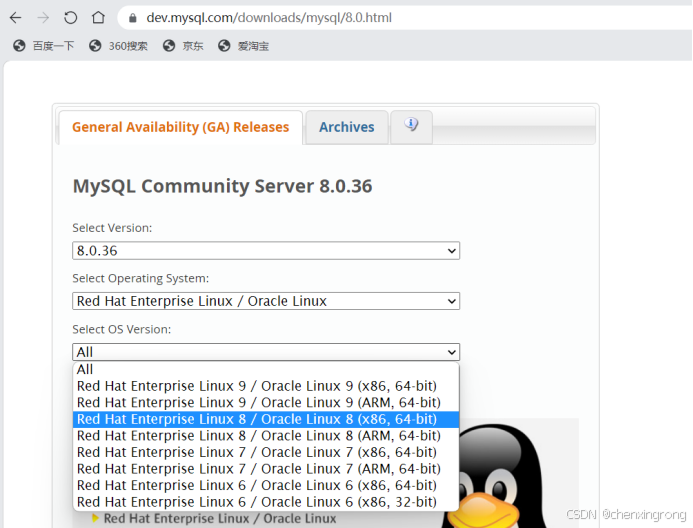The height and width of the screenshot is (528, 693).
Task: Open the 百度一下 bookmark
Action: point(44,46)
